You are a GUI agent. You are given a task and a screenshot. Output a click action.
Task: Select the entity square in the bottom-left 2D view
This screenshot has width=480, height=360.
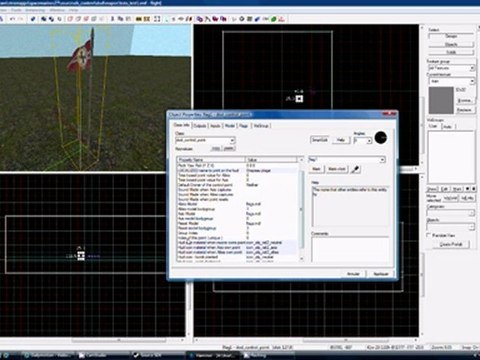click(x=81, y=256)
